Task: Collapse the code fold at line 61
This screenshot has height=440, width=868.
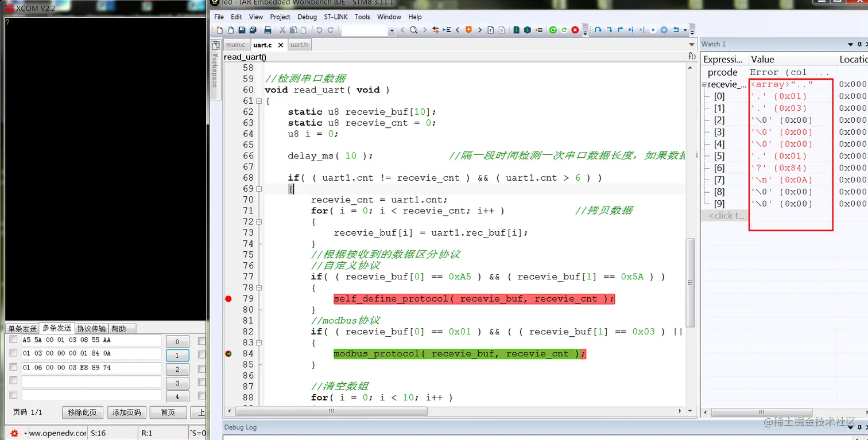Action: pyautogui.click(x=259, y=101)
